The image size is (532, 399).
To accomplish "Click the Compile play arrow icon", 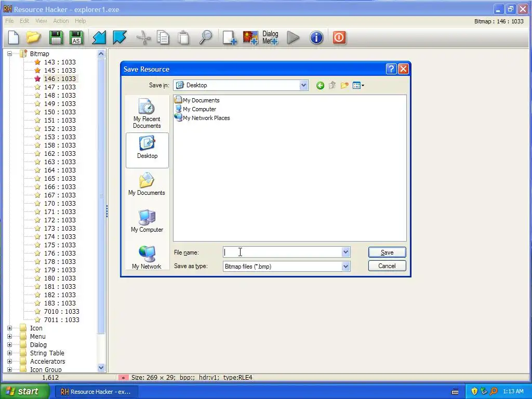I will click(x=293, y=37).
